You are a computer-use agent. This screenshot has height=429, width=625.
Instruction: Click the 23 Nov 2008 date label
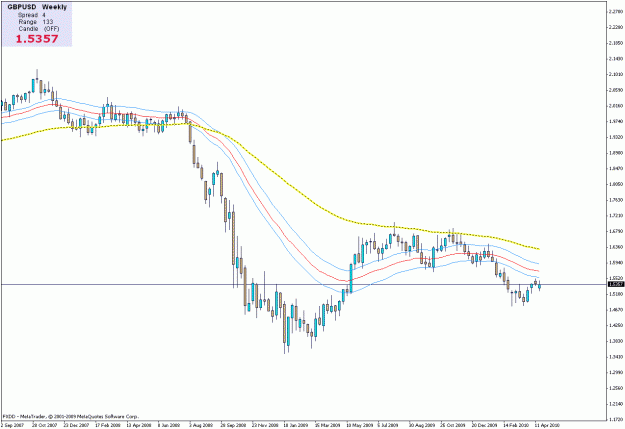coord(265,425)
